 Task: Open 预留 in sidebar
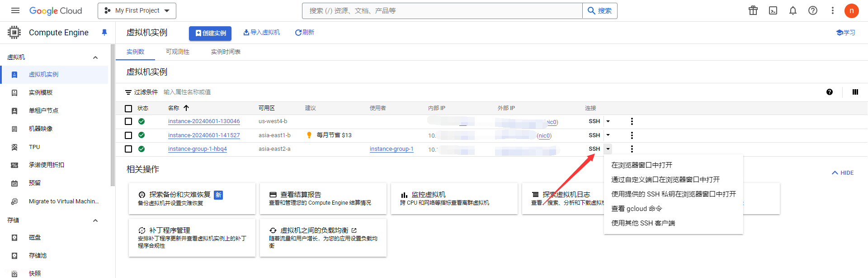pos(54,183)
